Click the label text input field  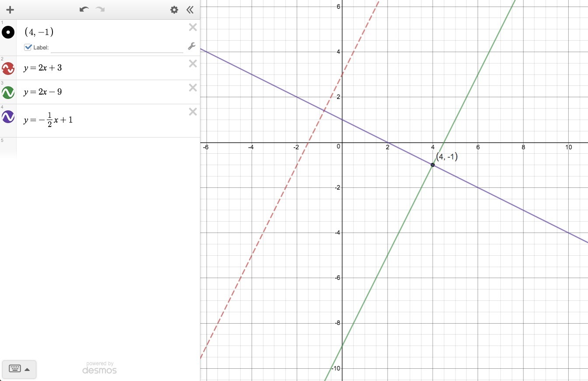117,48
